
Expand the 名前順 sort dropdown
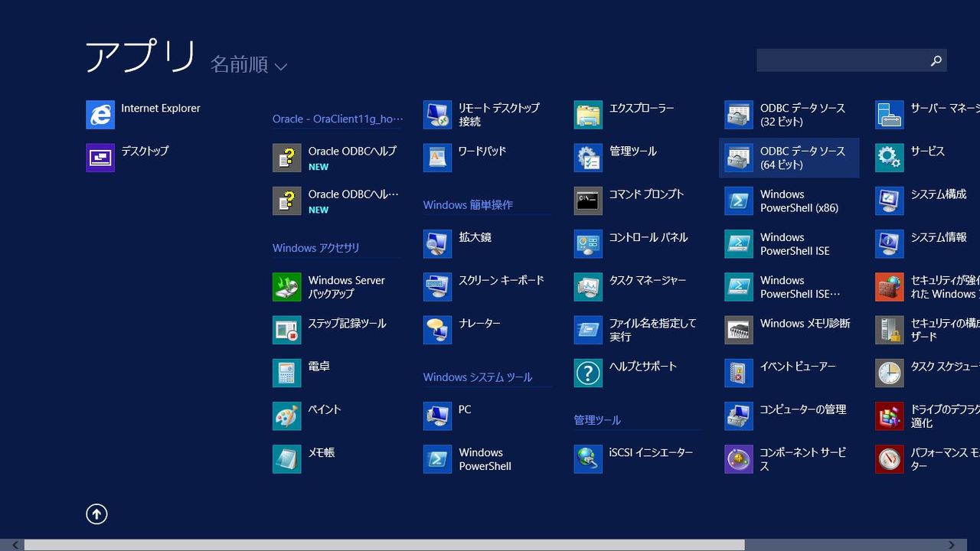(249, 65)
